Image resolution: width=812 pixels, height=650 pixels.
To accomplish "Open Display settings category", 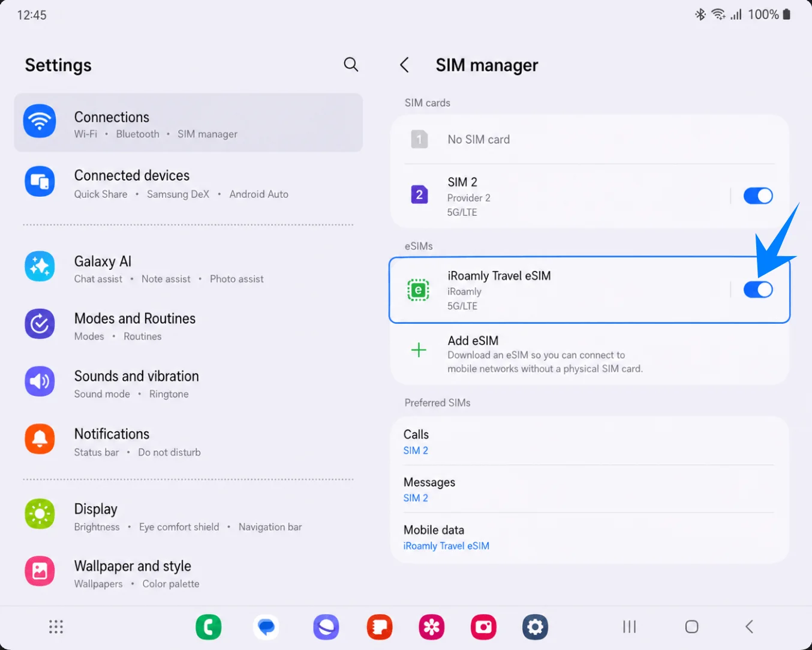I will pos(188,516).
